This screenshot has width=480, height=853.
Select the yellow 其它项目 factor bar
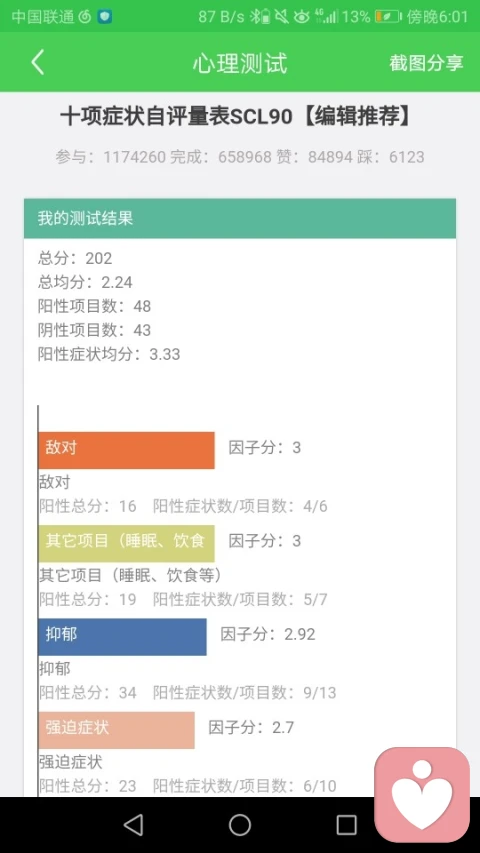[x=126, y=543]
